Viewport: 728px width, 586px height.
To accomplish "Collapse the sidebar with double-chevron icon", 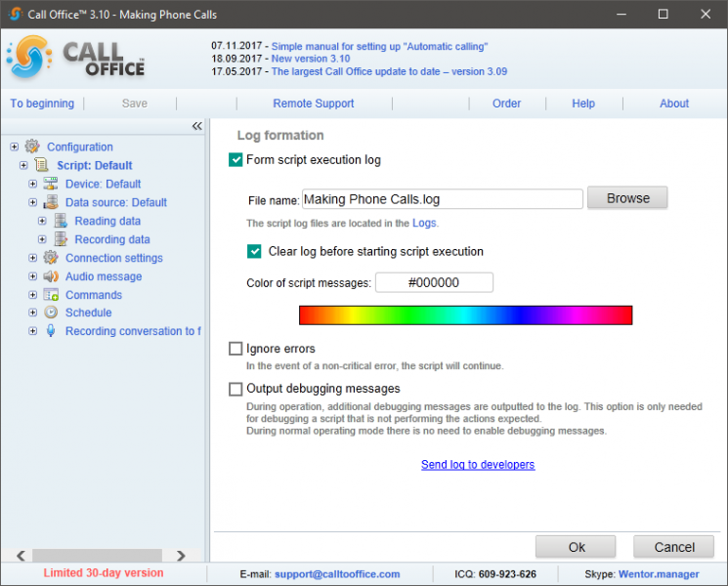I will click(196, 126).
